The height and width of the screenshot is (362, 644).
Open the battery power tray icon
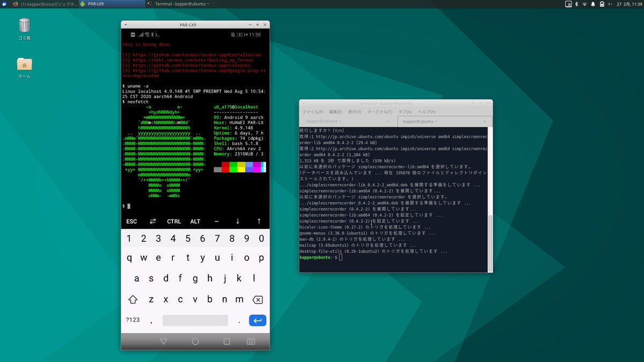[603, 4]
